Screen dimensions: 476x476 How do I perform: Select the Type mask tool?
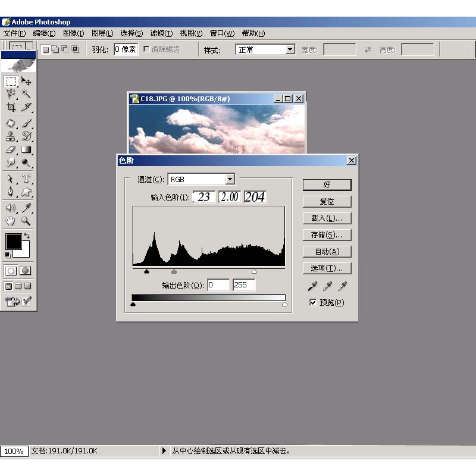pyautogui.click(x=26, y=178)
